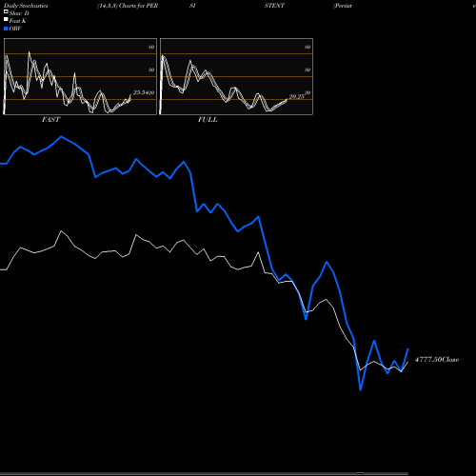Click the 50 level label in FULL chart
Image resolution: width=476 pixels, height=476 pixels.
coord(307,69)
